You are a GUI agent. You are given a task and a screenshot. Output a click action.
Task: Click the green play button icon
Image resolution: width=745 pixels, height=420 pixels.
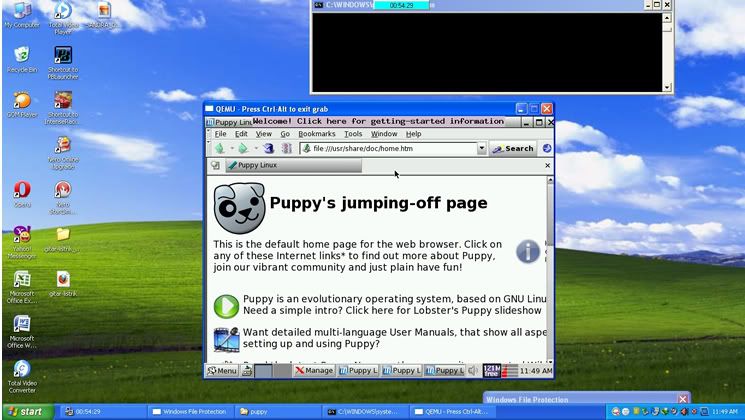tap(226, 306)
